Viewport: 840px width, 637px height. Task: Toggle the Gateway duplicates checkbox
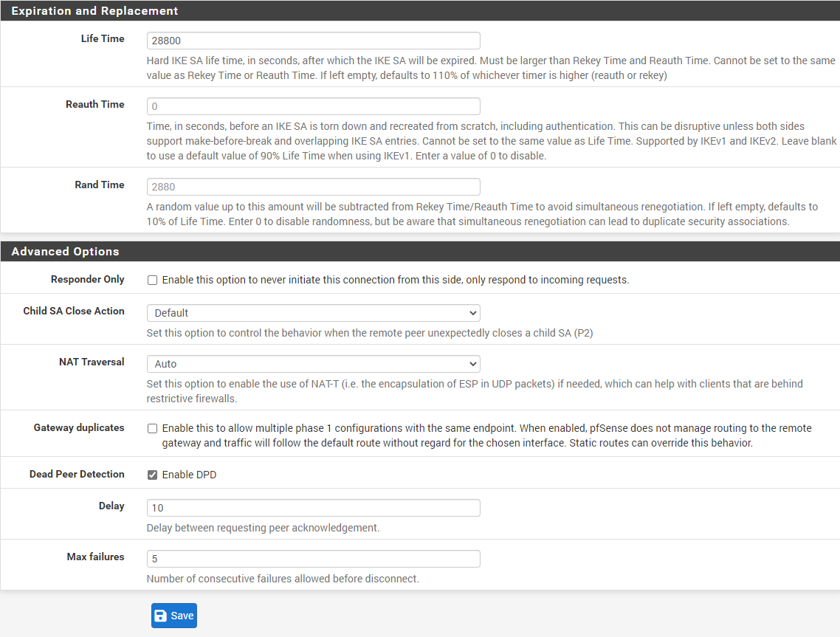coord(152,428)
